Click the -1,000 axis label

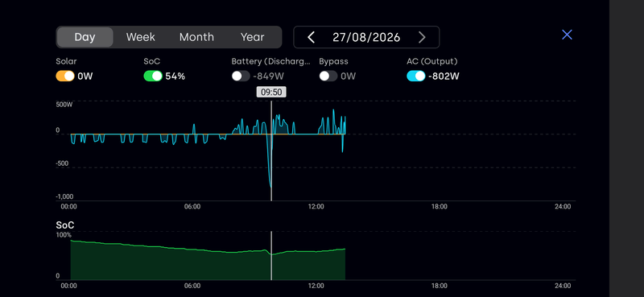point(64,196)
